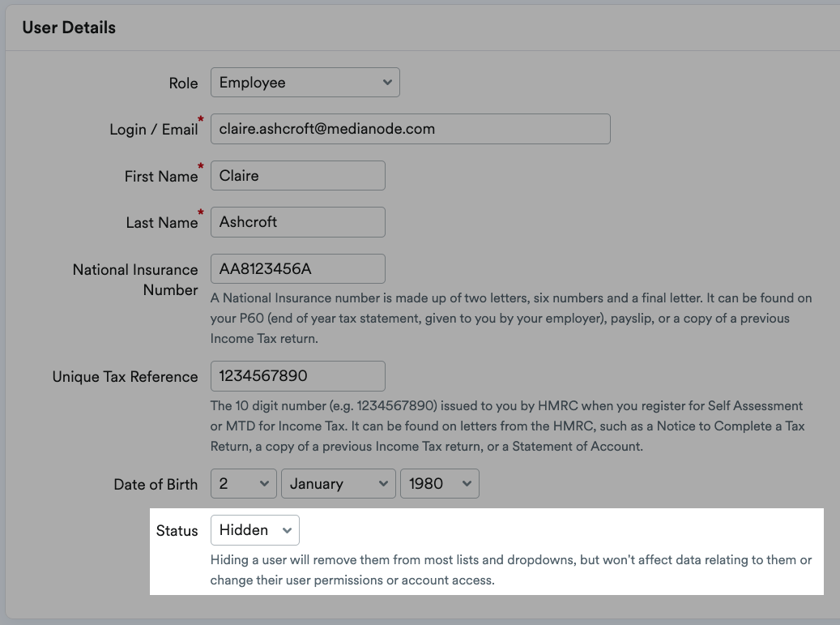The width and height of the screenshot is (840, 625).
Task: Click the Last Name field containing Ashcroft
Action: click(298, 222)
